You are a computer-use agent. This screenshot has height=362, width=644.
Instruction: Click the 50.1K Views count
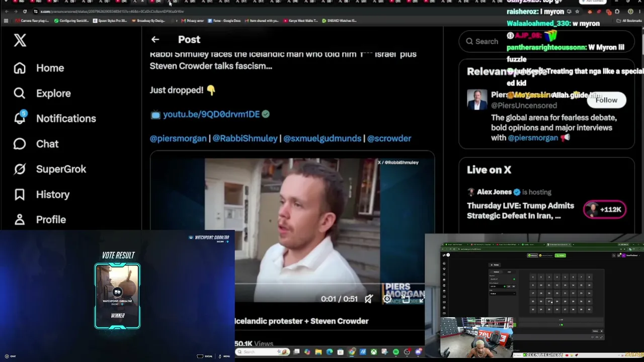click(x=254, y=344)
